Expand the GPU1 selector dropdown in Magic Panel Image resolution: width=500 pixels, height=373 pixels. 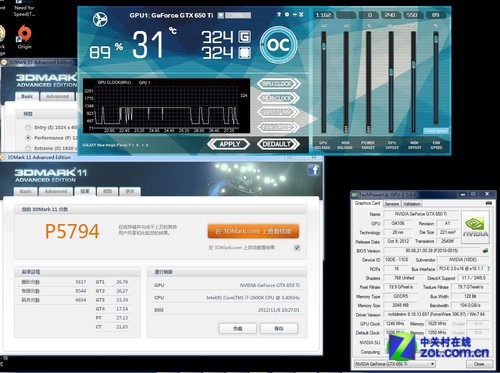point(221,15)
